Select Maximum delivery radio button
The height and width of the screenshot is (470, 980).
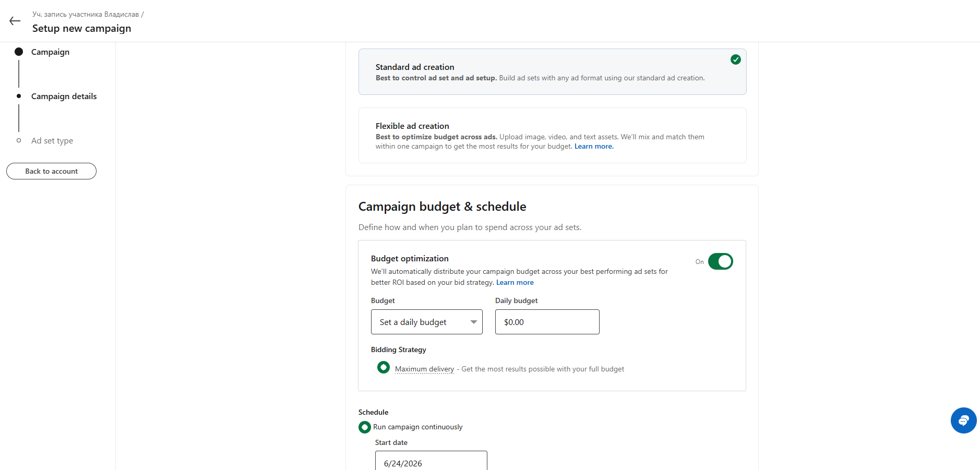click(384, 368)
